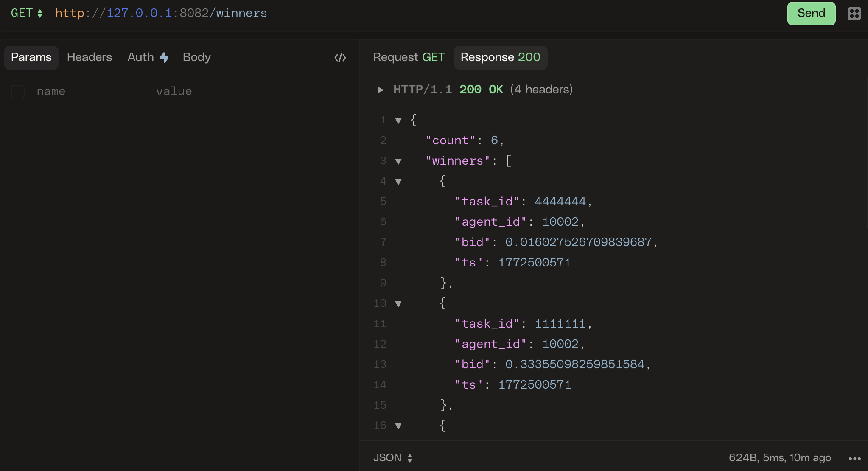This screenshot has height=471, width=868.
Task: Click the URL address field
Action: pyautogui.click(x=382, y=13)
